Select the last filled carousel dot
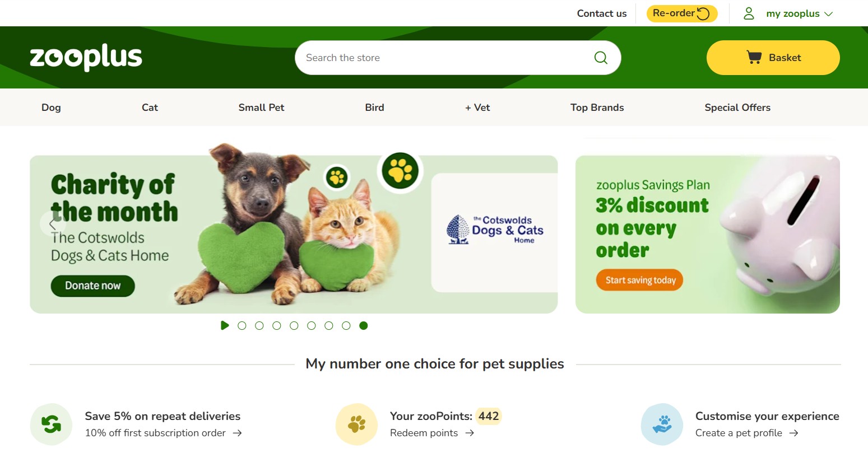 [364, 325]
